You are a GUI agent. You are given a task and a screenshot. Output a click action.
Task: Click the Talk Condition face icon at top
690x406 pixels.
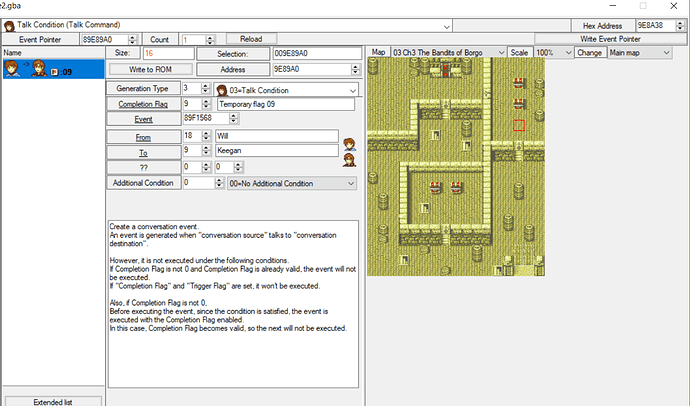coord(9,26)
